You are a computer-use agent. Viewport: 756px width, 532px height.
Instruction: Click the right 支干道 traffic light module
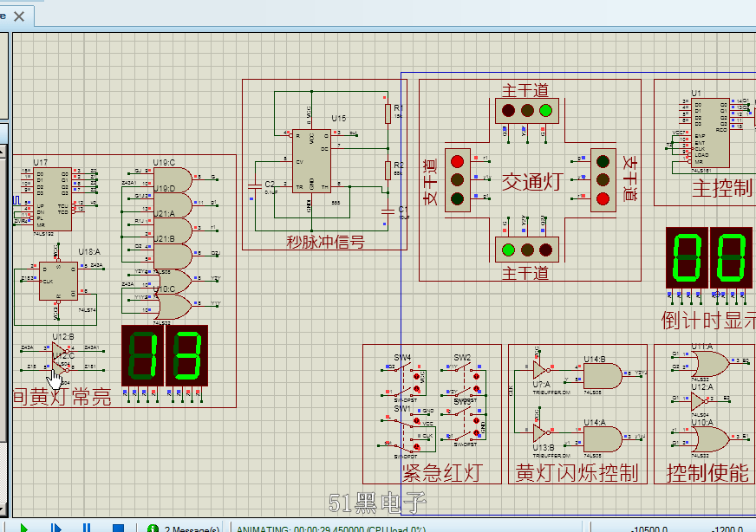[x=603, y=180]
